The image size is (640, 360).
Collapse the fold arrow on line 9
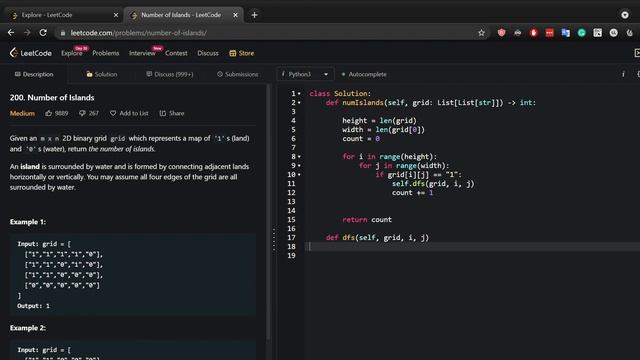point(299,166)
